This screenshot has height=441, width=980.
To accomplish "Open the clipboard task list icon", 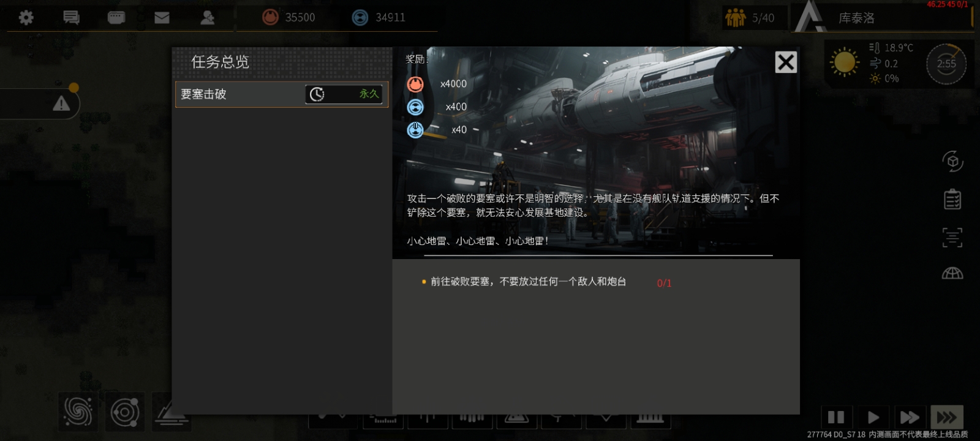I will [952, 199].
